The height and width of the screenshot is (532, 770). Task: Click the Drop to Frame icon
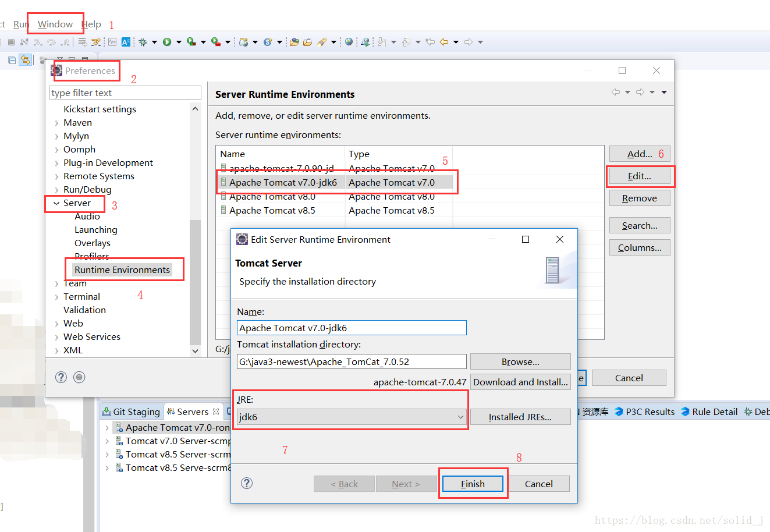coord(82,42)
